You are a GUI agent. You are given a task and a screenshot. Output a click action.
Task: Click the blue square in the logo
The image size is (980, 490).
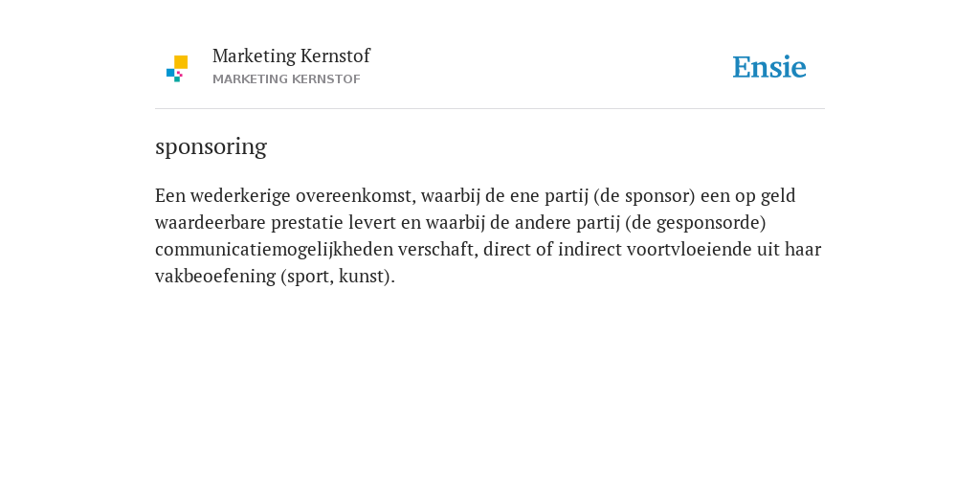coord(170,73)
